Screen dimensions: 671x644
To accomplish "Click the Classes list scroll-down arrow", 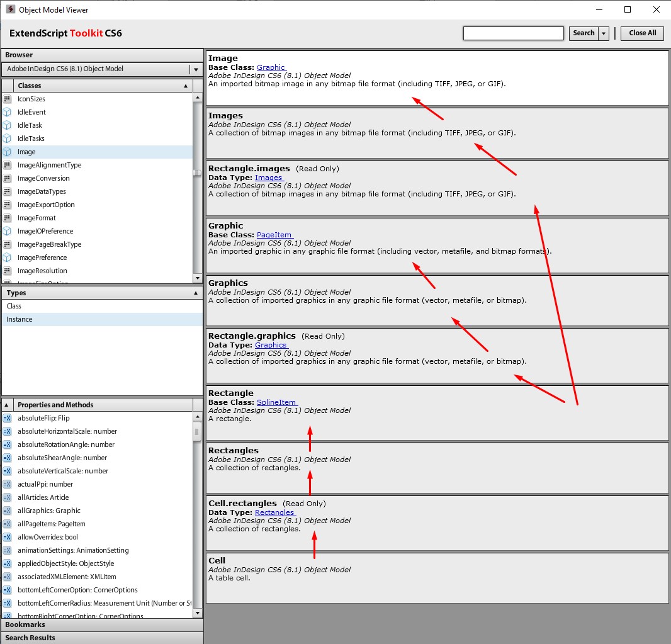I will [197, 278].
